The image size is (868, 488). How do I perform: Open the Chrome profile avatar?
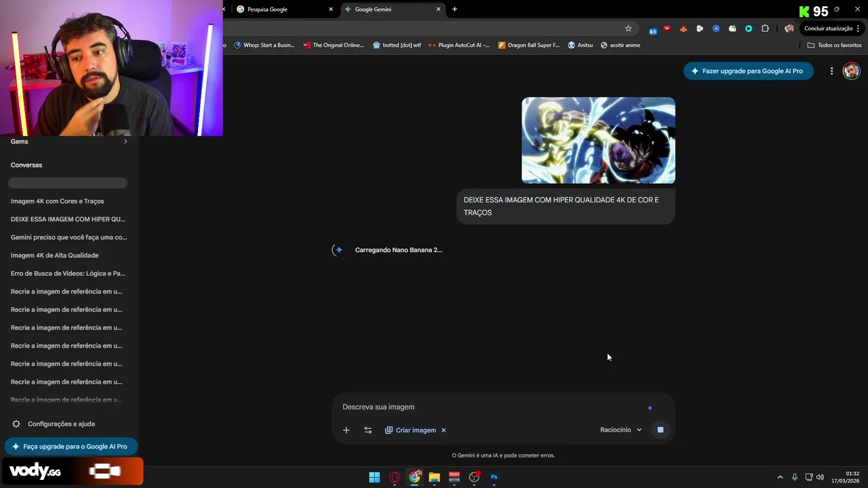point(789,28)
